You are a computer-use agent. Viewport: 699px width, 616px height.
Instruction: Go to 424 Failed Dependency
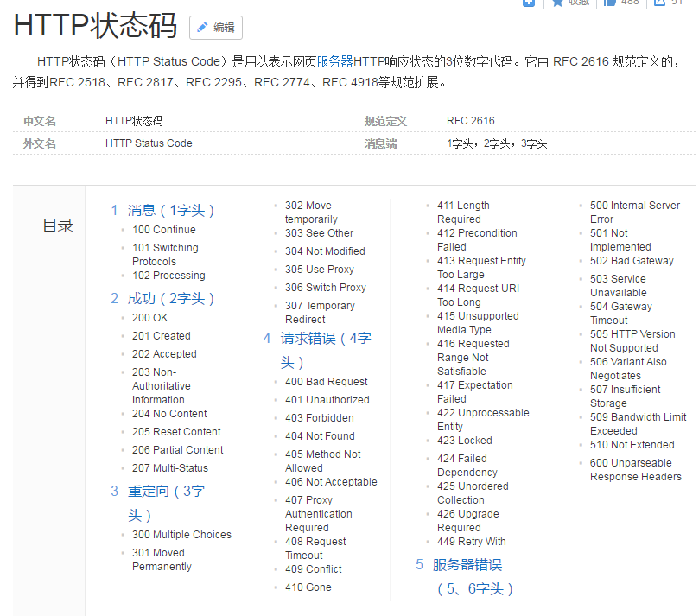click(x=467, y=466)
